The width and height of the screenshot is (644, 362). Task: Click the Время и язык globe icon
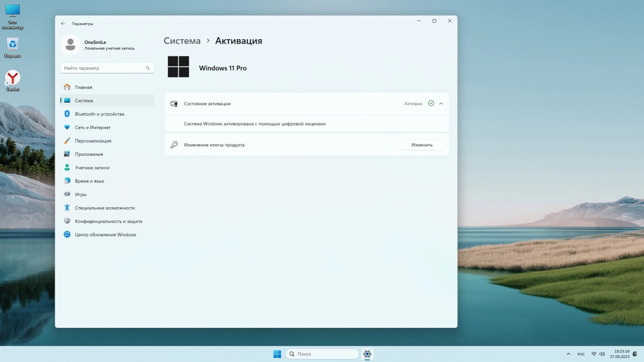[x=67, y=181]
